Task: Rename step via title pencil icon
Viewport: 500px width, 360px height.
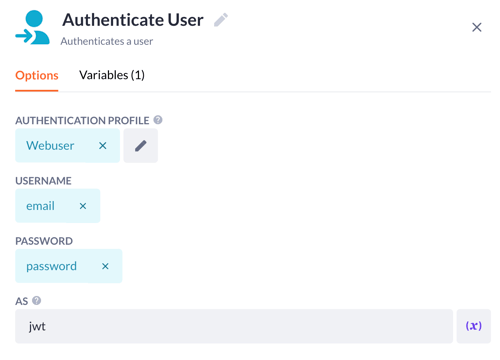Action: 221,20
